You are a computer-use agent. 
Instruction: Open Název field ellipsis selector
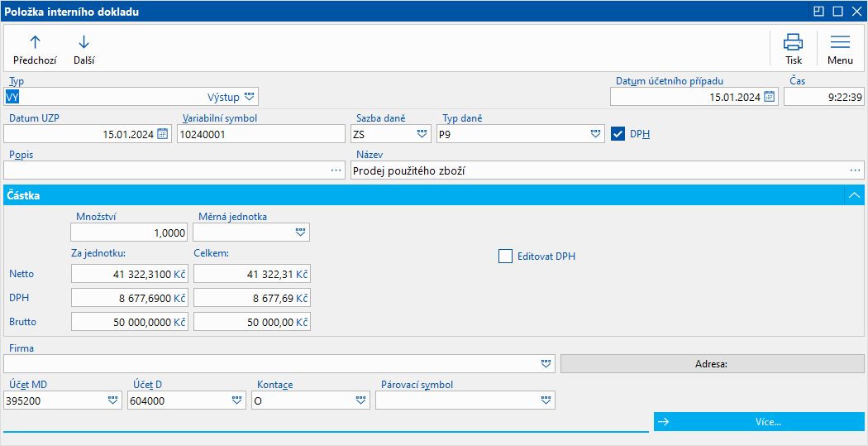pos(856,170)
